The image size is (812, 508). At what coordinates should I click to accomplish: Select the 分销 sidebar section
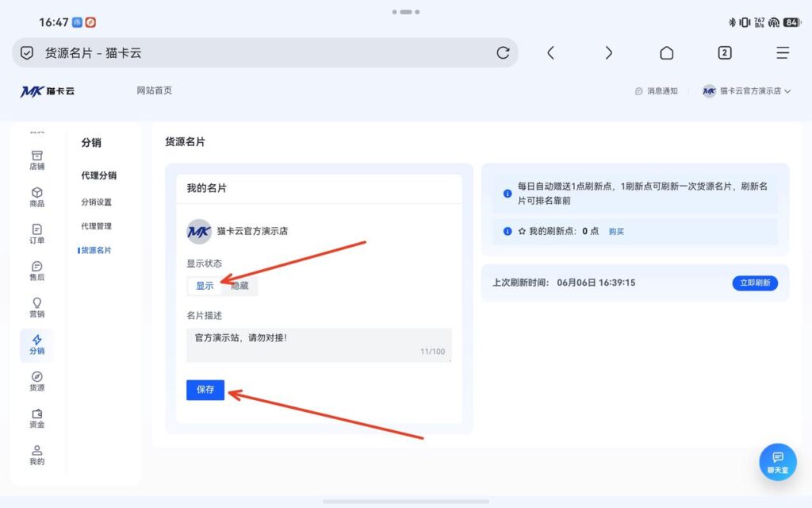click(36, 344)
